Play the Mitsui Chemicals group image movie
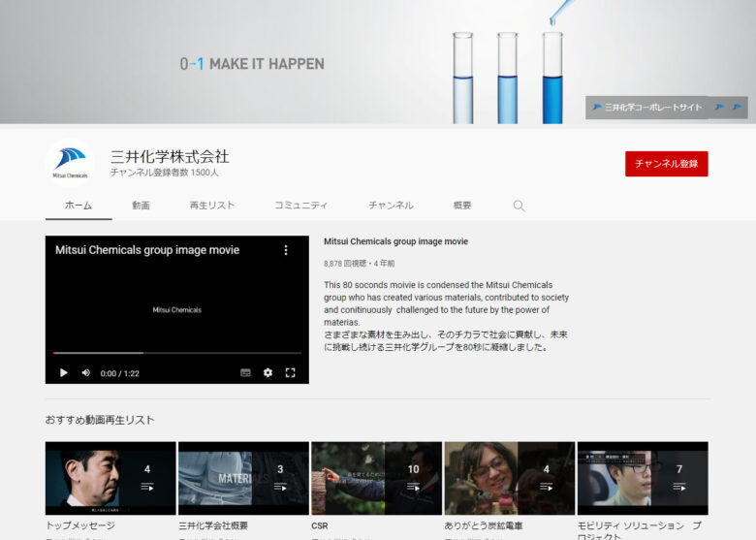Image resolution: width=756 pixels, height=540 pixels. click(x=64, y=372)
